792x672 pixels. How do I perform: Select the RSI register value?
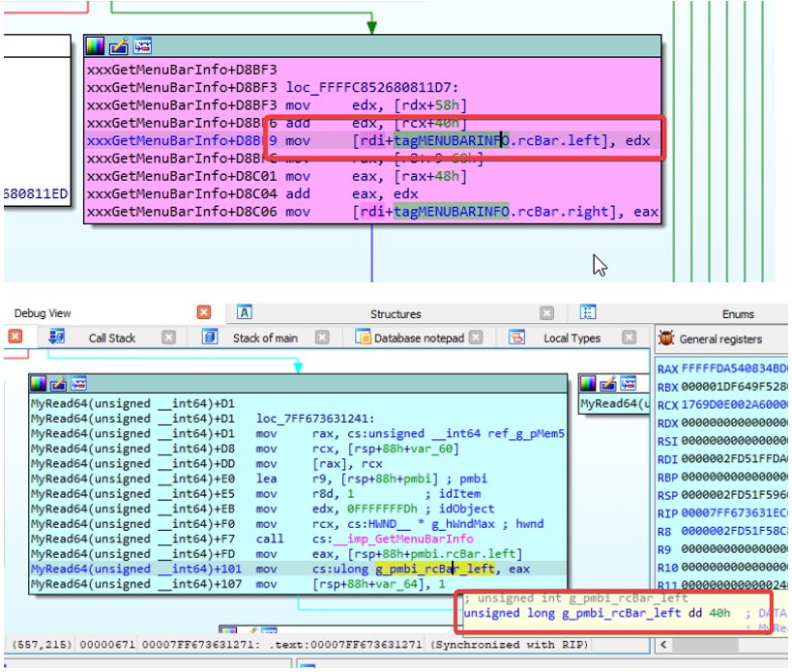point(734,441)
